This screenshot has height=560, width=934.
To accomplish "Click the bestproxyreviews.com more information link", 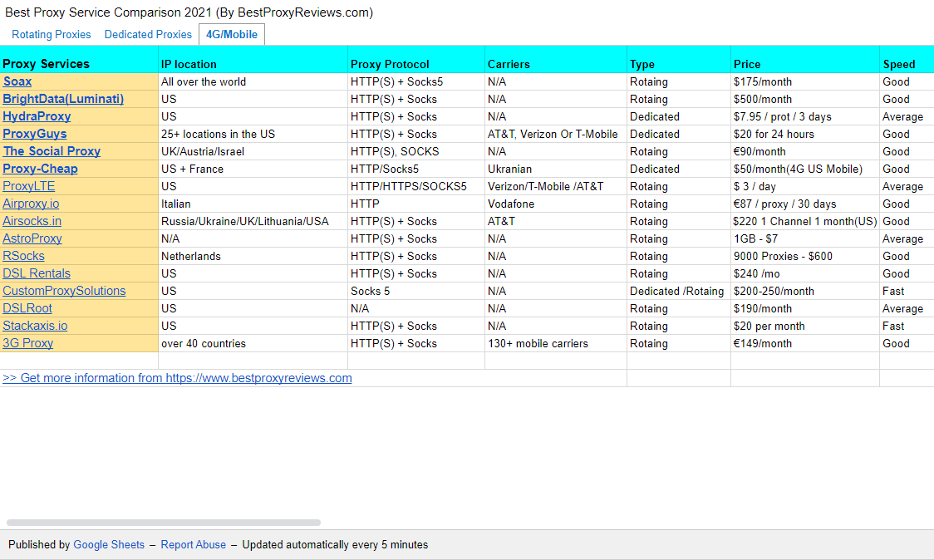I will (x=177, y=378).
